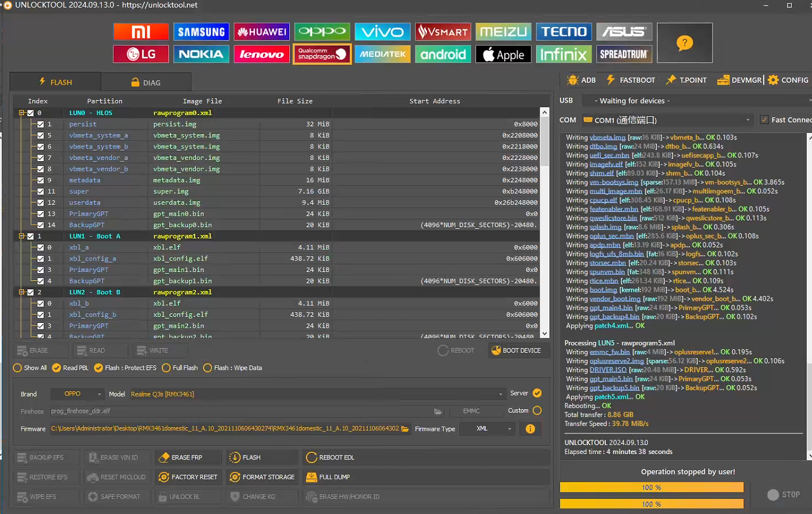This screenshot has height=514, width=812.
Task: Open the Brand dropdown showing OPPO
Action: click(x=77, y=394)
